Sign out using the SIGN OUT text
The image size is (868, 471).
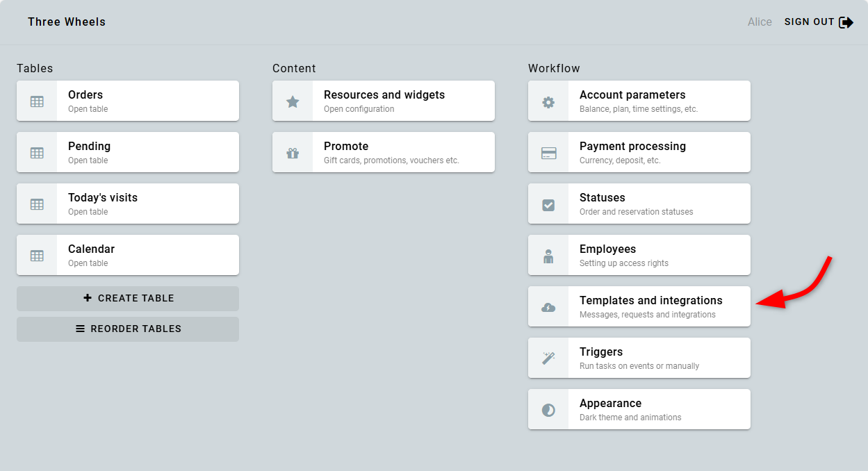point(809,22)
